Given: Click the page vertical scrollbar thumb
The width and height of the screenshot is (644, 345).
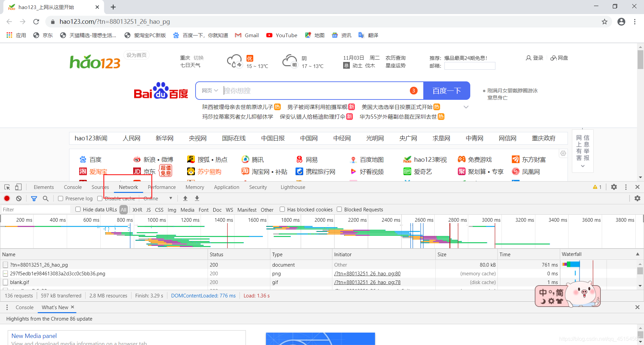Looking at the screenshot, I should (640, 60).
